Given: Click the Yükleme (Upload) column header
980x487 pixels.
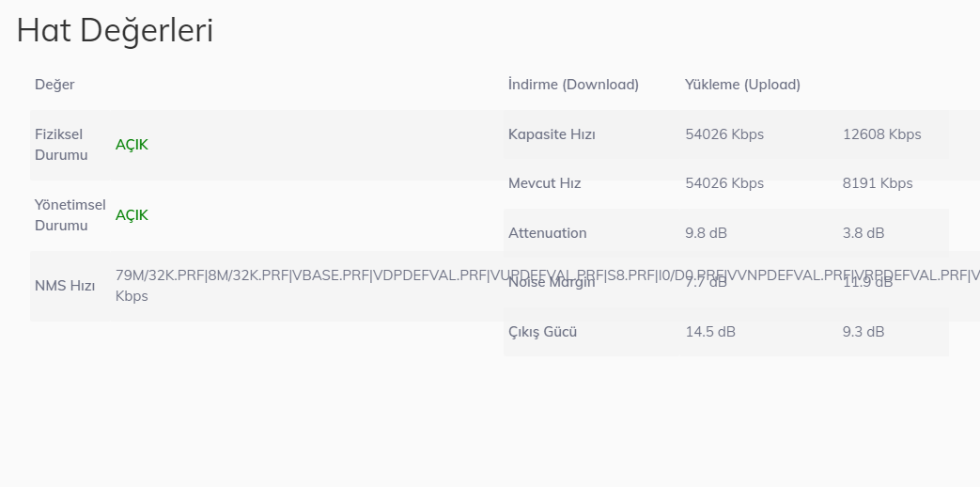Looking at the screenshot, I should coord(742,85).
